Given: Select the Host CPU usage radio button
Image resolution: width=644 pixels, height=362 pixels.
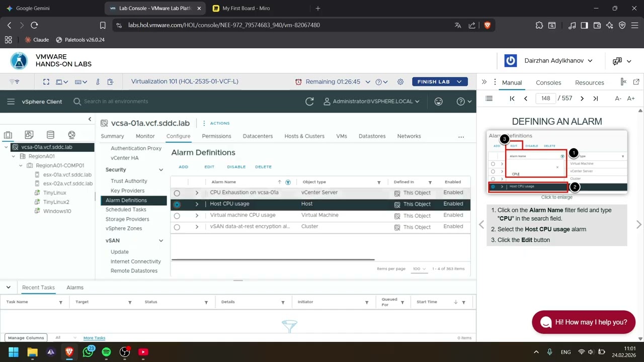Looking at the screenshot, I should click(x=177, y=204).
